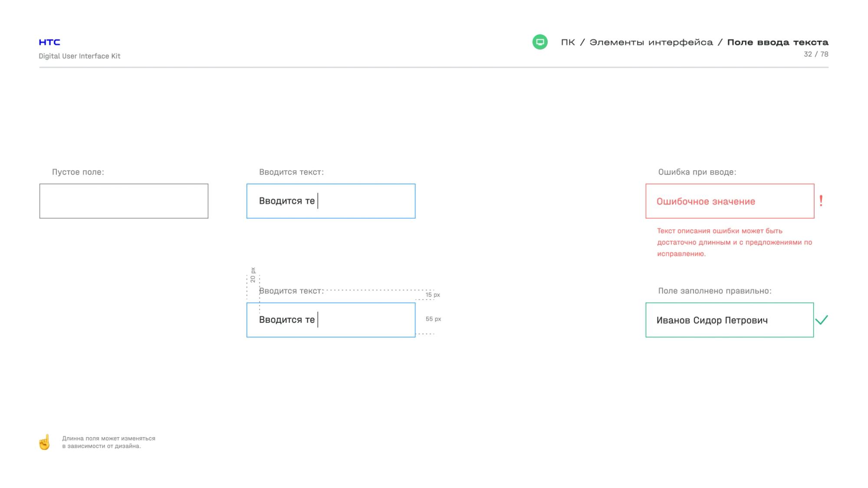The image size is (868, 488).
Task: Click the Длинна поля может изменяться note
Action: (108, 442)
